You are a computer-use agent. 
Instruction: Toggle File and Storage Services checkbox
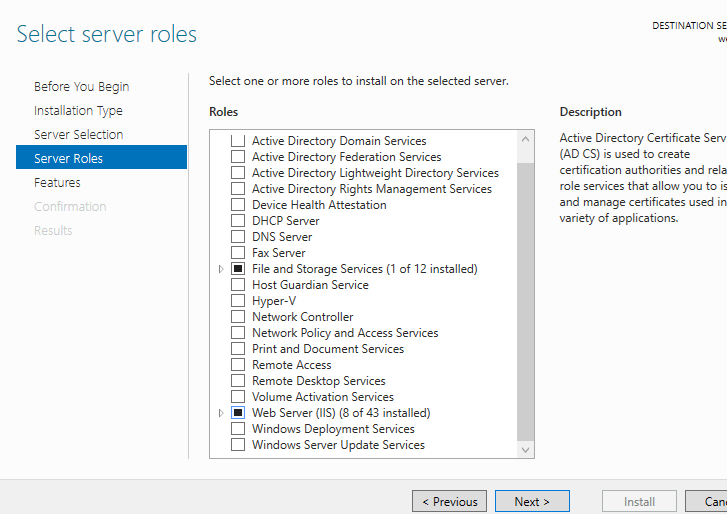[238, 268]
